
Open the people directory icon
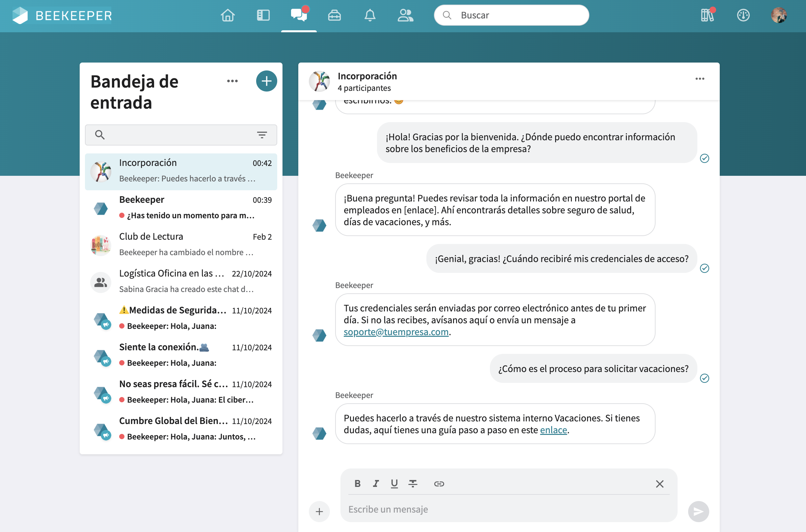[x=405, y=15]
